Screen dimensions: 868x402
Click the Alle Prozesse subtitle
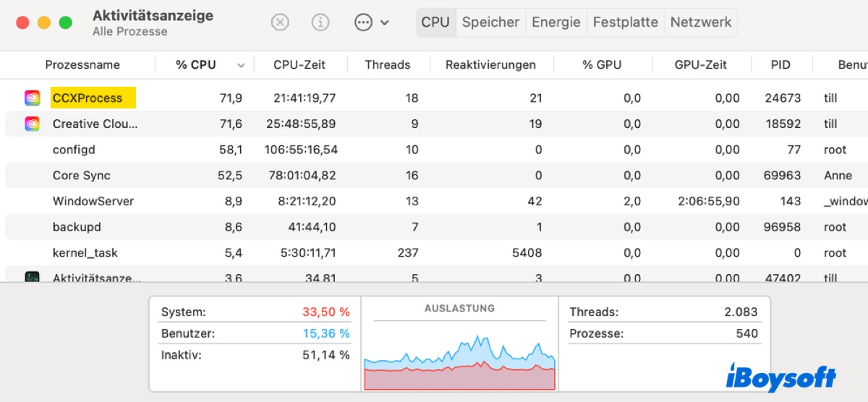tap(130, 32)
